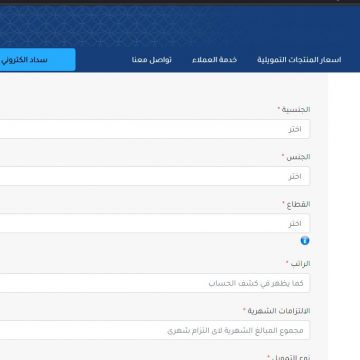Click the red asterisk beside الراتب
This screenshot has width=360, height=360.
(x=287, y=263)
